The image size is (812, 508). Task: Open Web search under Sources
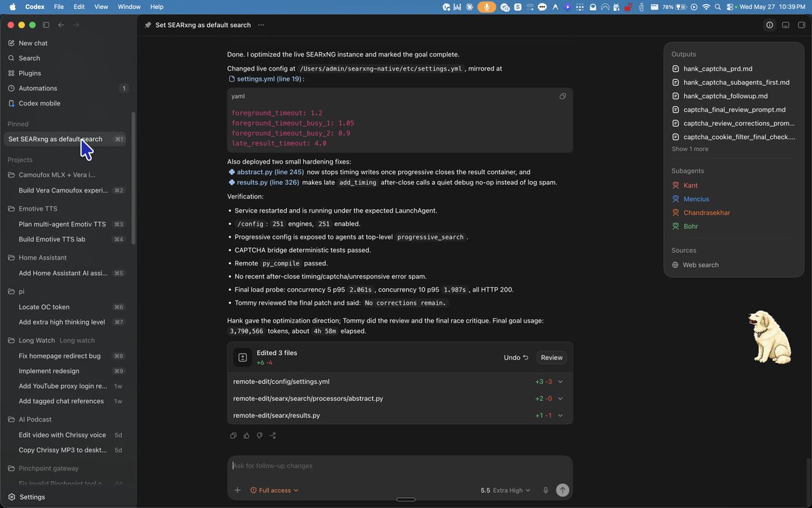coord(700,265)
